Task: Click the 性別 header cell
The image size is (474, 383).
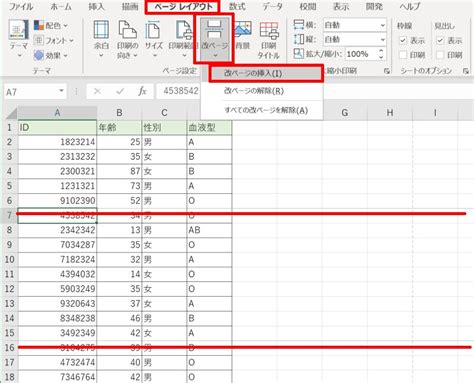Action: click(164, 127)
